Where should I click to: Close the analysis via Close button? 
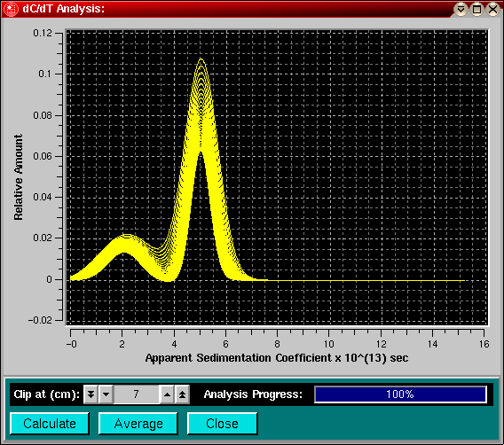click(223, 424)
